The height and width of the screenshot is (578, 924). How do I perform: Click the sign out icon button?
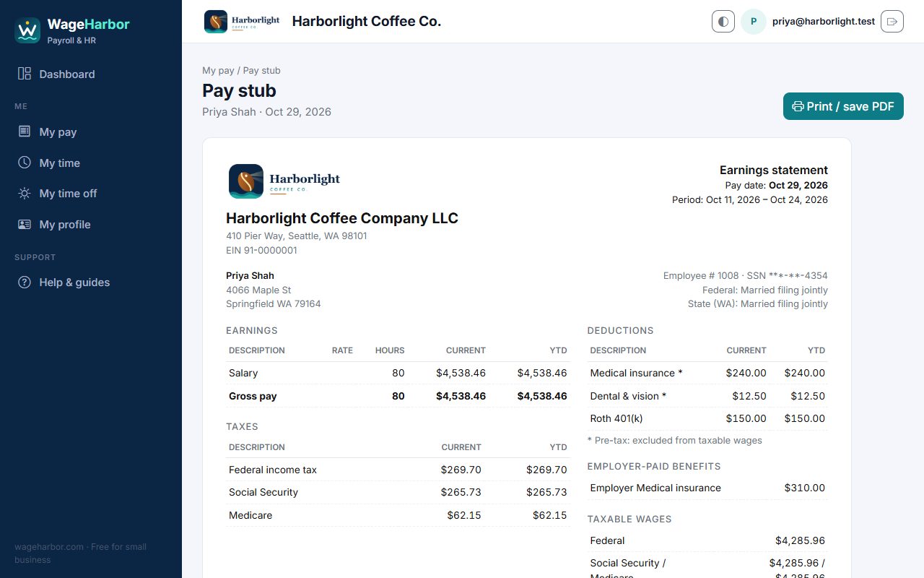892,22
